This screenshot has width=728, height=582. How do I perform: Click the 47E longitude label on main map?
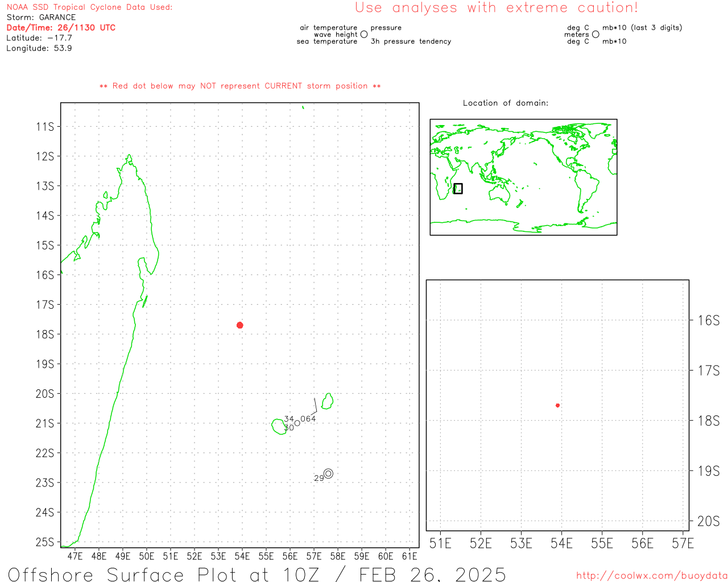point(75,556)
